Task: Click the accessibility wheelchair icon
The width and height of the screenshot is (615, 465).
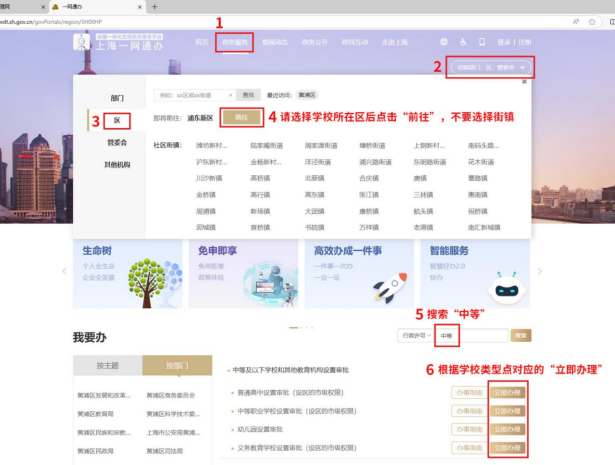Action: click(462, 43)
